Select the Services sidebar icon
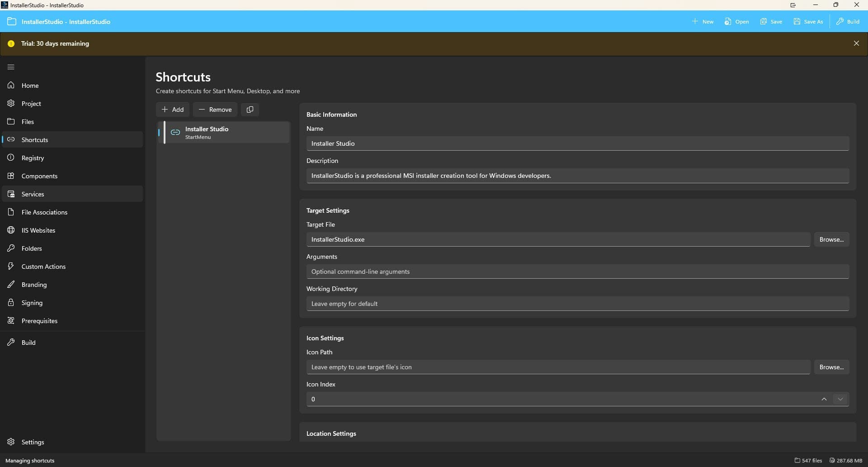 [11, 194]
